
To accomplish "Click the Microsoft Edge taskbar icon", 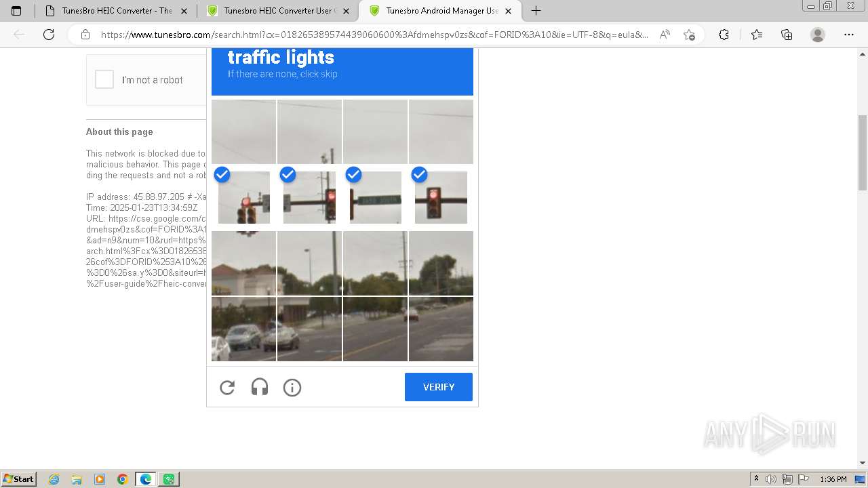I will click(146, 479).
